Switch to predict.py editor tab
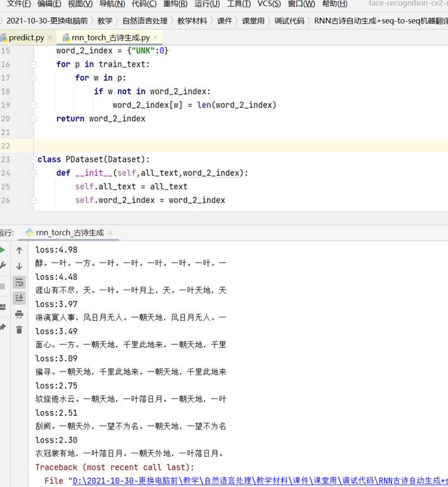 pyautogui.click(x=25, y=38)
